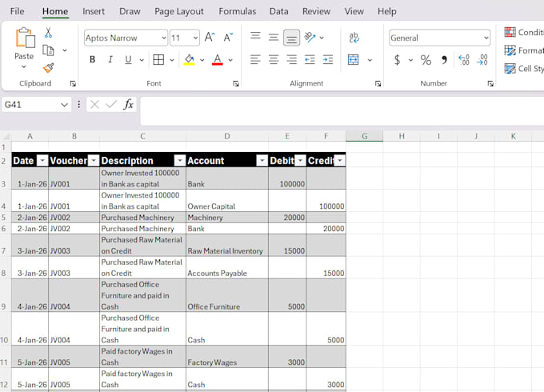This screenshot has height=392, width=544.
Task: Open the Voucher column filter dropdown
Action: click(94, 161)
